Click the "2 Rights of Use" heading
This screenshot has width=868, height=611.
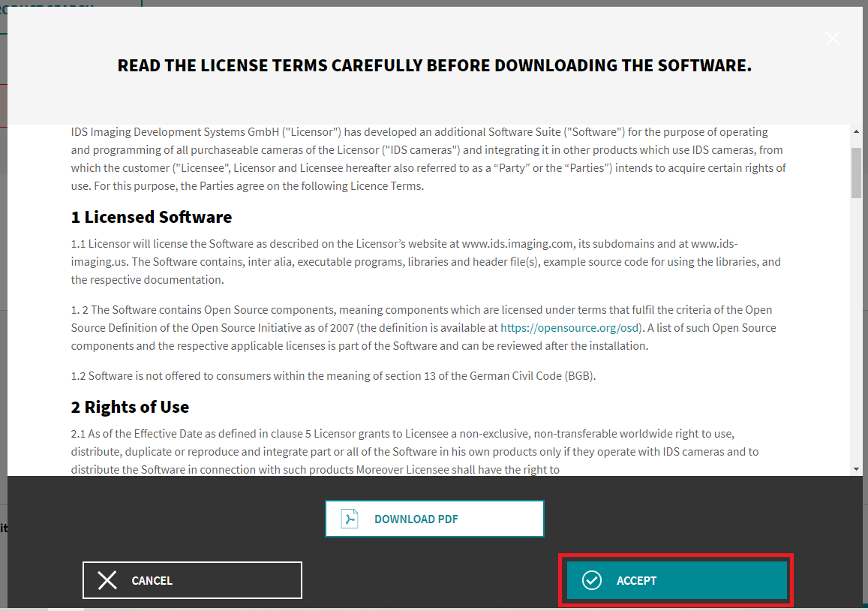pyautogui.click(x=131, y=408)
